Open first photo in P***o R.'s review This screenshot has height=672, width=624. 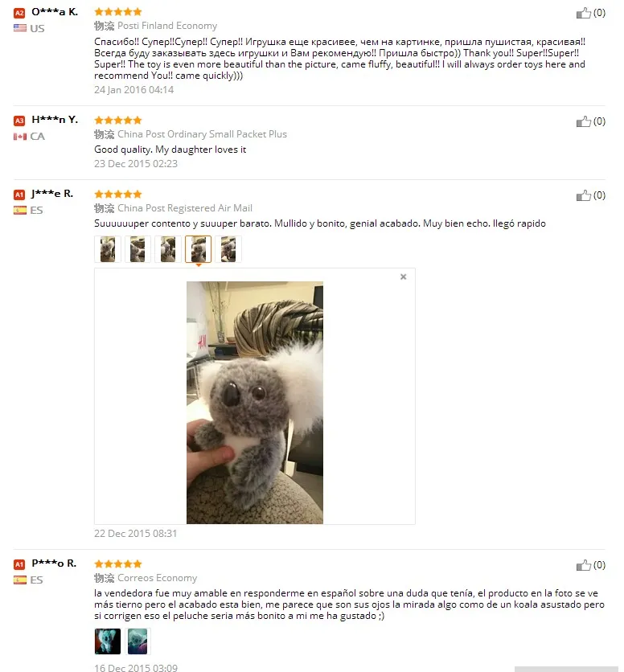pos(108,641)
